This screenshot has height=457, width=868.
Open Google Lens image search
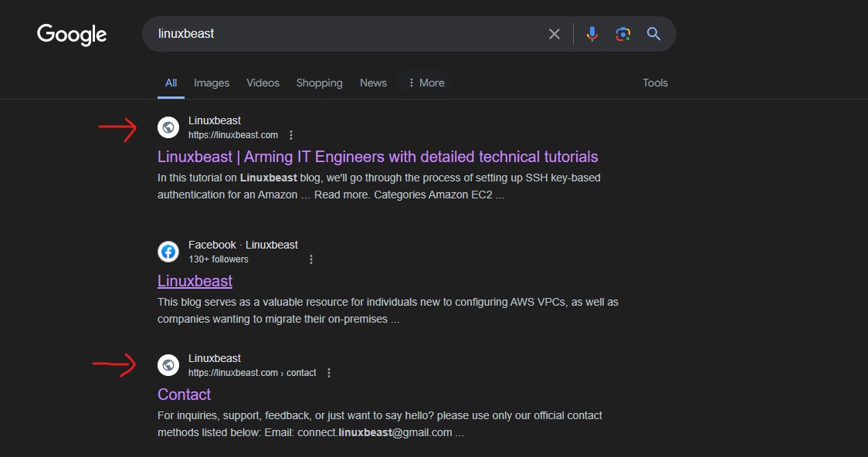click(623, 34)
